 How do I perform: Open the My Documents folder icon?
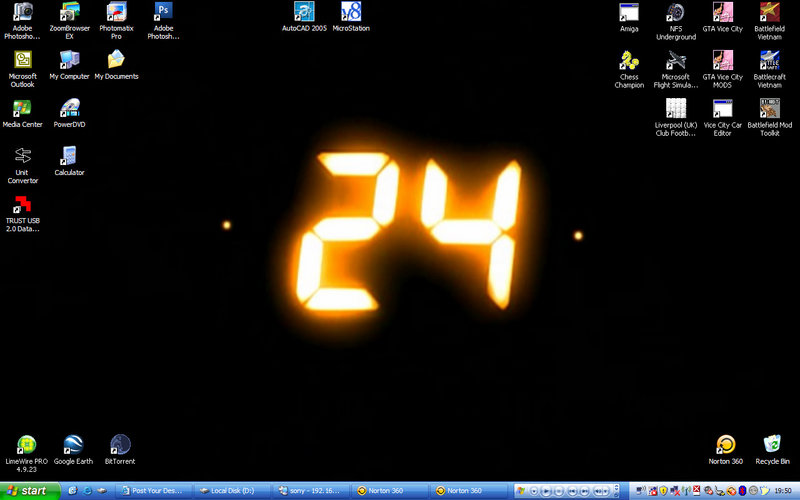click(x=116, y=65)
